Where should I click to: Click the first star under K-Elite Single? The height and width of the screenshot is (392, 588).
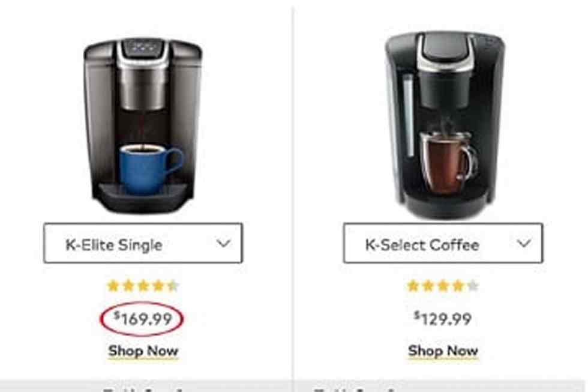point(113,286)
